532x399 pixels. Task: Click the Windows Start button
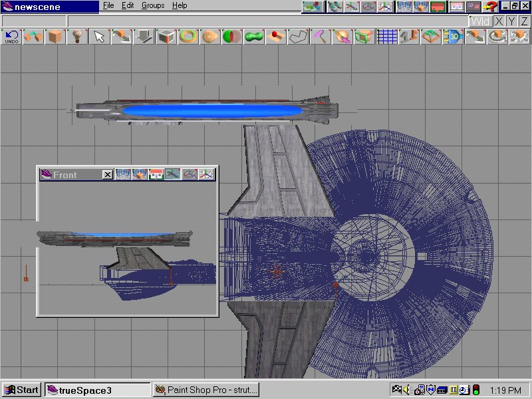(x=22, y=390)
